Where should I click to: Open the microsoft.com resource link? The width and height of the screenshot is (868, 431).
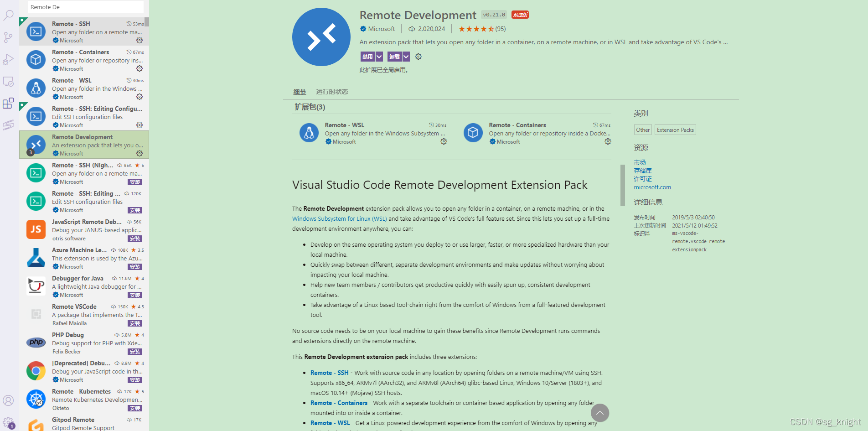652,187
